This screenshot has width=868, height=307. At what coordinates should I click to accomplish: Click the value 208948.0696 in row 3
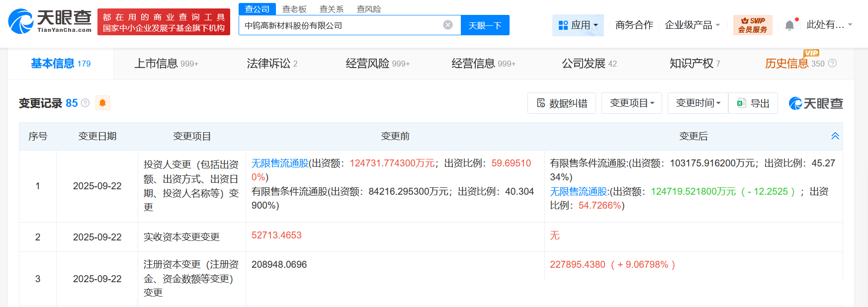(x=279, y=265)
